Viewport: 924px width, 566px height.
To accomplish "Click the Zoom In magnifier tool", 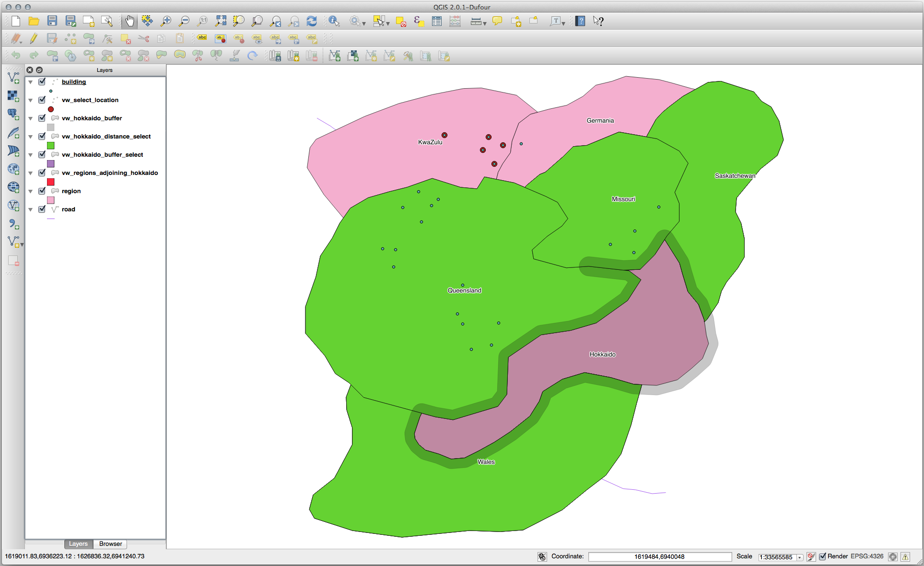I will [x=166, y=21].
